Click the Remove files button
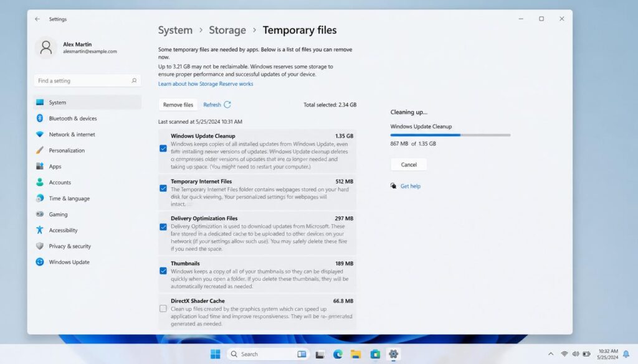The width and height of the screenshot is (638, 364). coord(178,105)
